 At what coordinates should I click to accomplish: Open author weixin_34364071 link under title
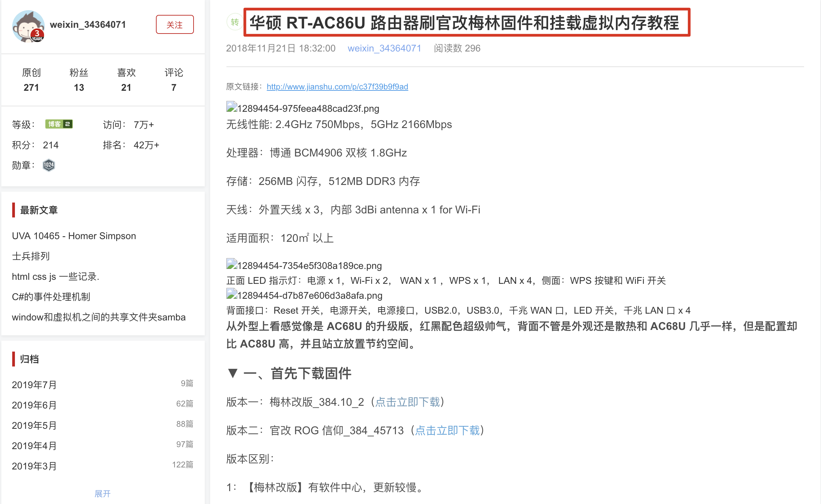(384, 48)
